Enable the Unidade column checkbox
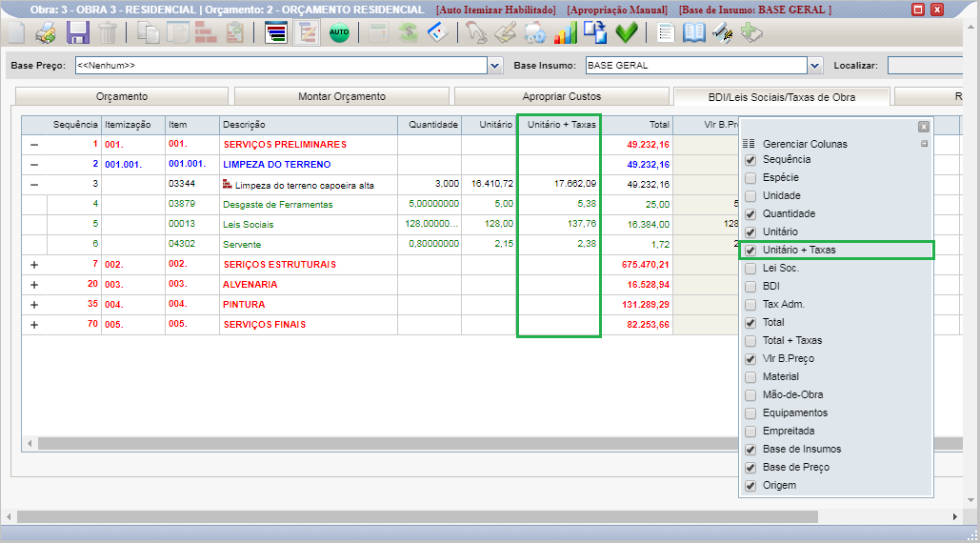This screenshot has width=980, height=543. [x=750, y=196]
